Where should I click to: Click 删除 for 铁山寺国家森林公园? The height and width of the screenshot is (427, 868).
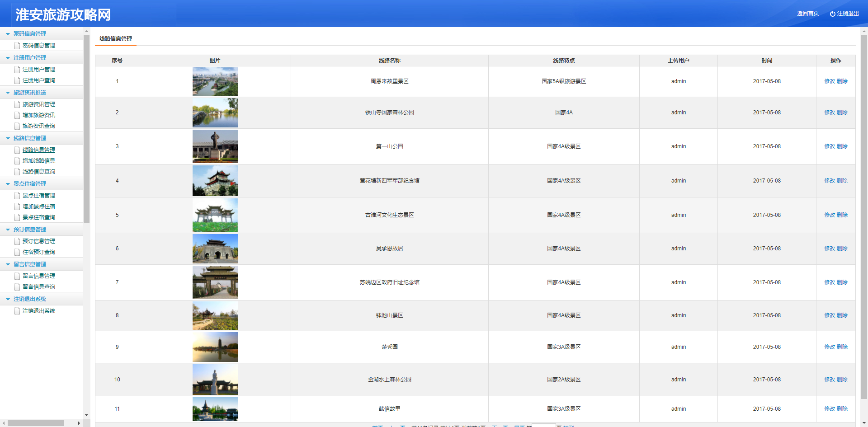pyautogui.click(x=842, y=113)
